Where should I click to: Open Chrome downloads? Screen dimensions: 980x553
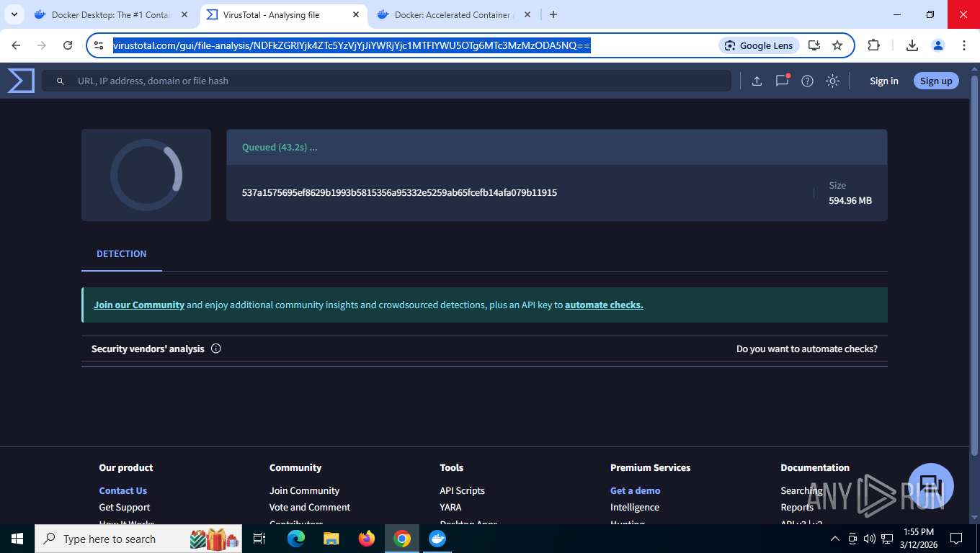point(912,45)
